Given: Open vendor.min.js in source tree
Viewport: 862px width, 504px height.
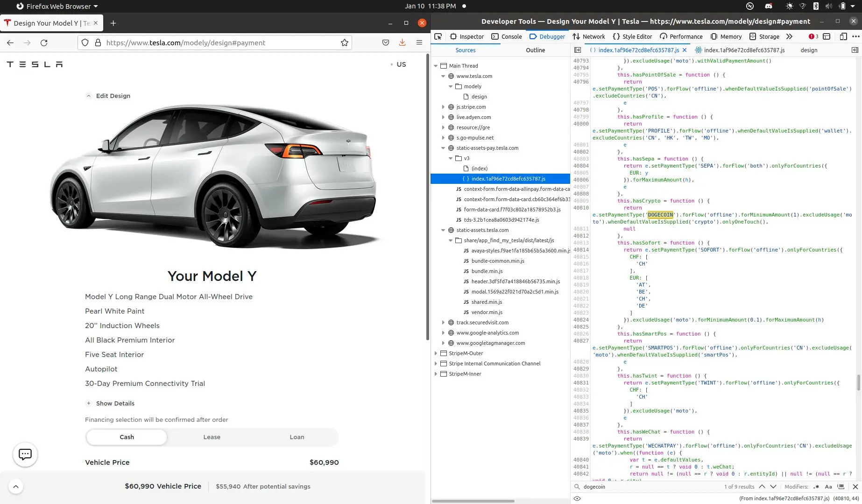Looking at the screenshot, I should pos(487,312).
